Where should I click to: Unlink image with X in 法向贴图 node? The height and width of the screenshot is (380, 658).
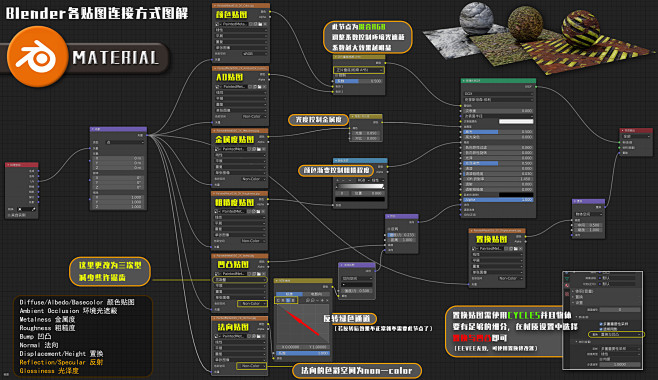(265, 336)
